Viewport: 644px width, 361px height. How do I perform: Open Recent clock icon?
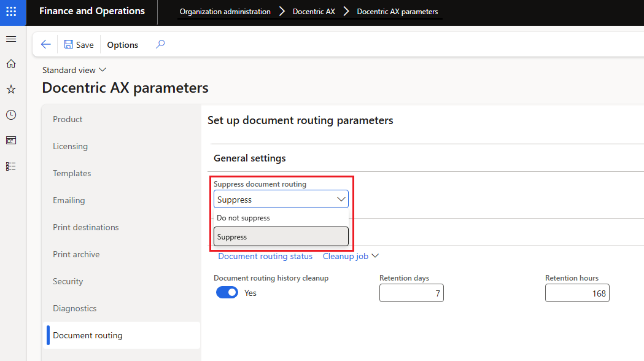pyautogui.click(x=10, y=115)
